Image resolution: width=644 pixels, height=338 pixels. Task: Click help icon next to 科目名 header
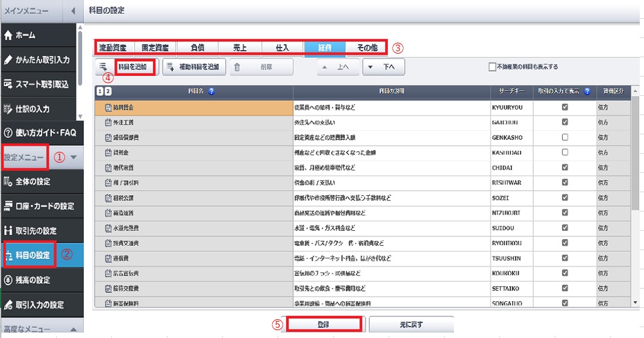[x=211, y=91]
